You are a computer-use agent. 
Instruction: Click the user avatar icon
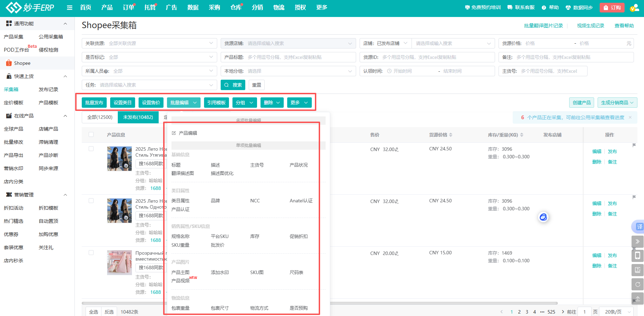tap(634, 8)
